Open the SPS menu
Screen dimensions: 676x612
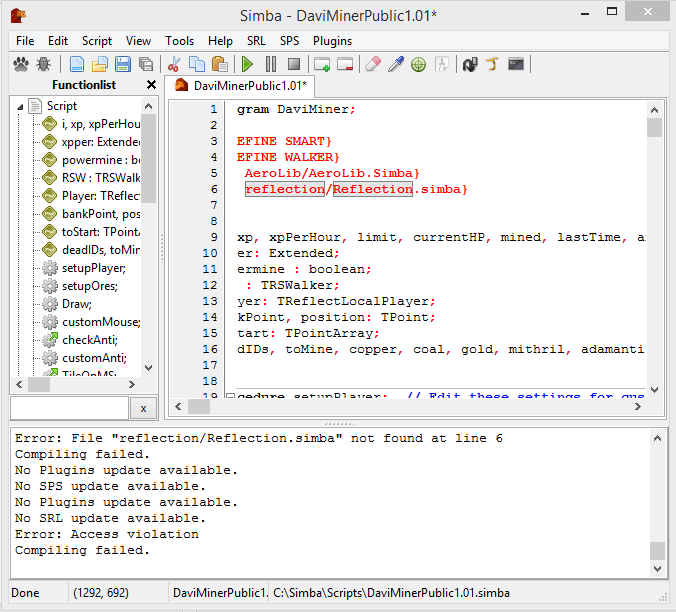click(289, 41)
